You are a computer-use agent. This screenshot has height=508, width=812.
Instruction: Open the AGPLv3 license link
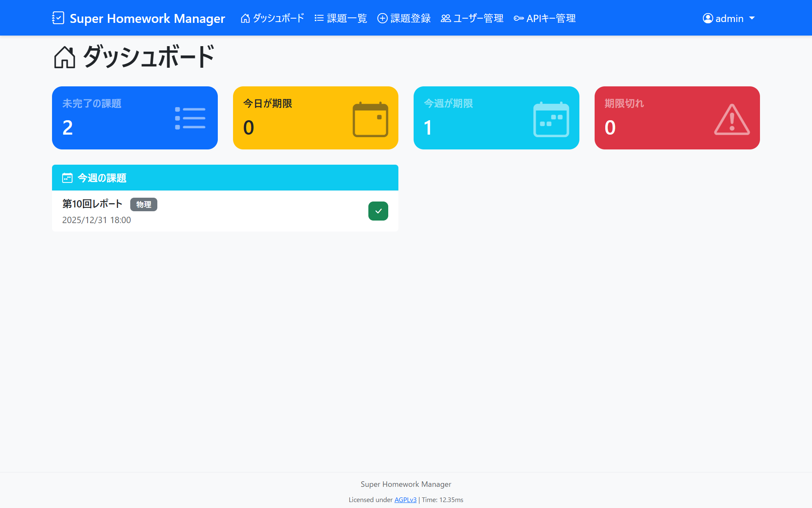click(405, 500)
